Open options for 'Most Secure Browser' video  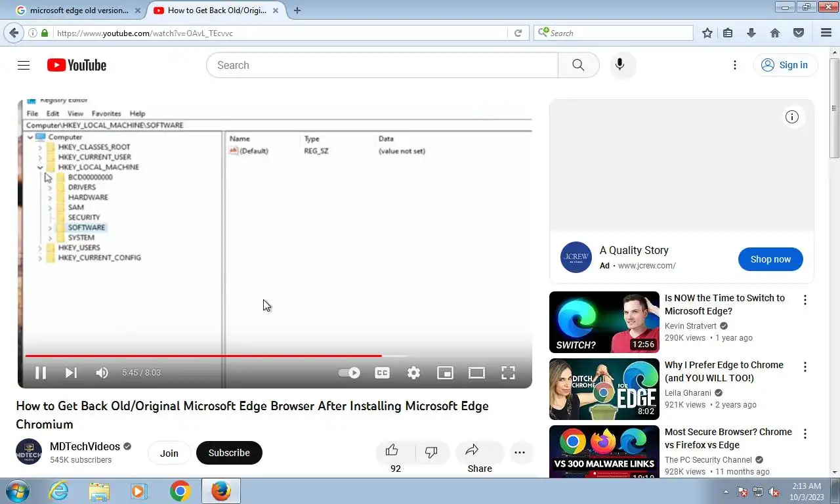point(805,434)
